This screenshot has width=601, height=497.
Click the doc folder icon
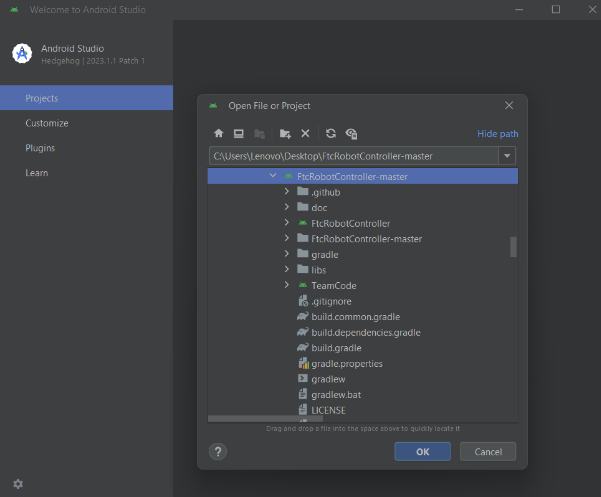303,207
